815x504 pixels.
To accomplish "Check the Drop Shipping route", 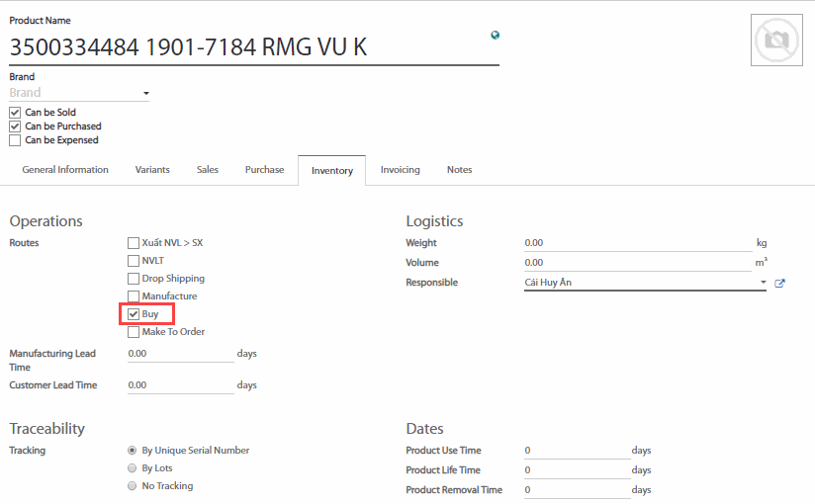I will [x=134, y=279].
